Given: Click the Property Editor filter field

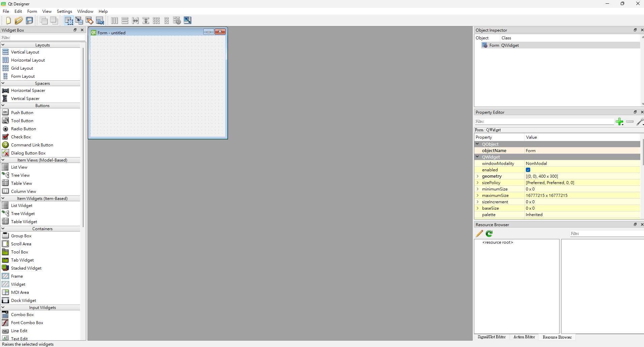Looking at the screenshot, I should pyautogui.click(x=544, y=122).
